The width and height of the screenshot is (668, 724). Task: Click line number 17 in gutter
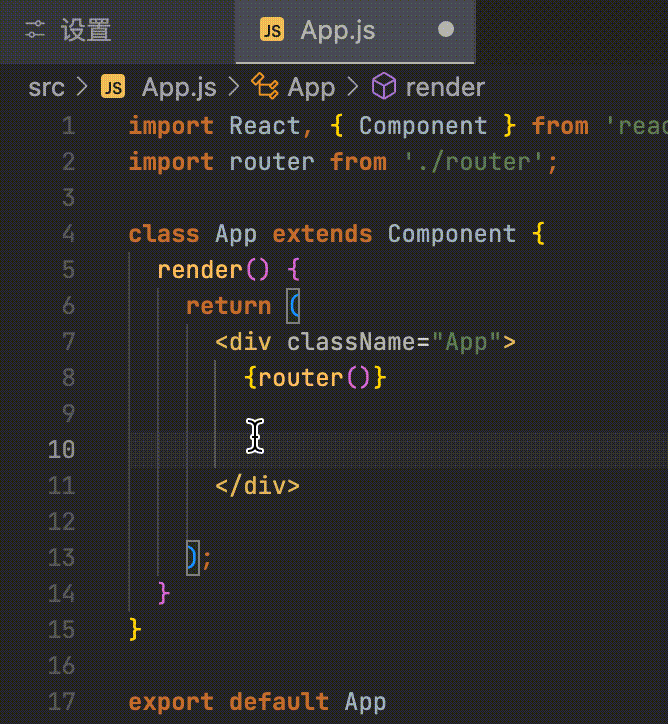(61, 702)
